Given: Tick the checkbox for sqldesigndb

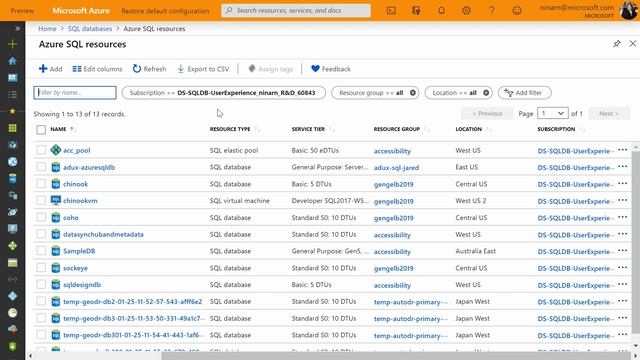Looking at the screenshot, I should tap(41, 284).
